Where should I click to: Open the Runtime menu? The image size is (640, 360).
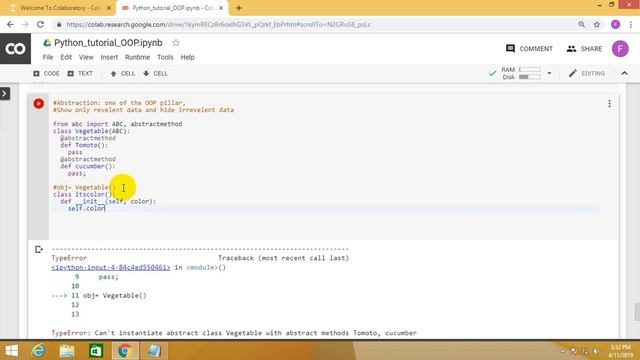click(137, 57)
